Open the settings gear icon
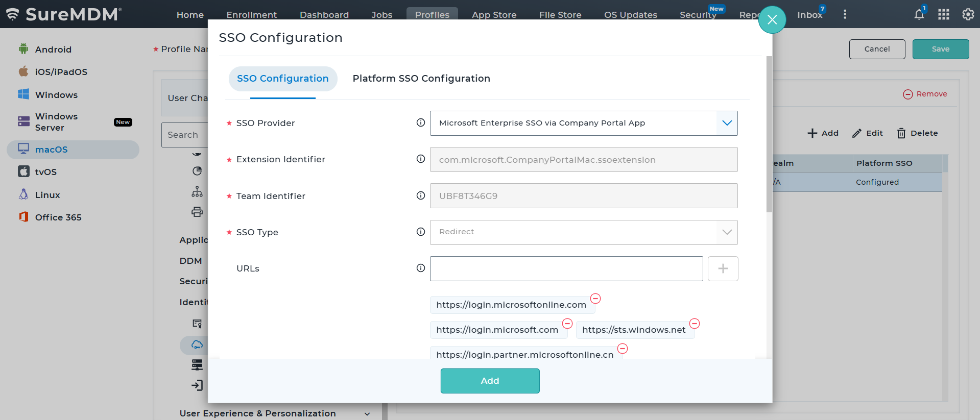 [x=968, y=14]
